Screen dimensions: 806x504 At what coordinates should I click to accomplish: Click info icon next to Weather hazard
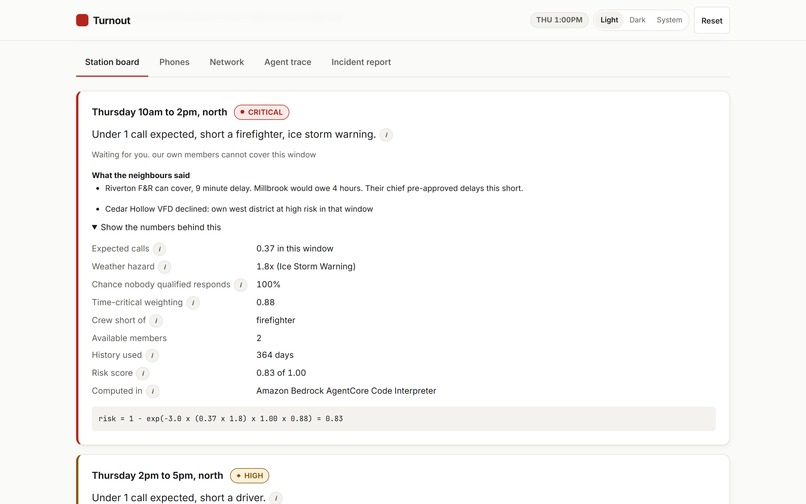(x=164, y=267)
